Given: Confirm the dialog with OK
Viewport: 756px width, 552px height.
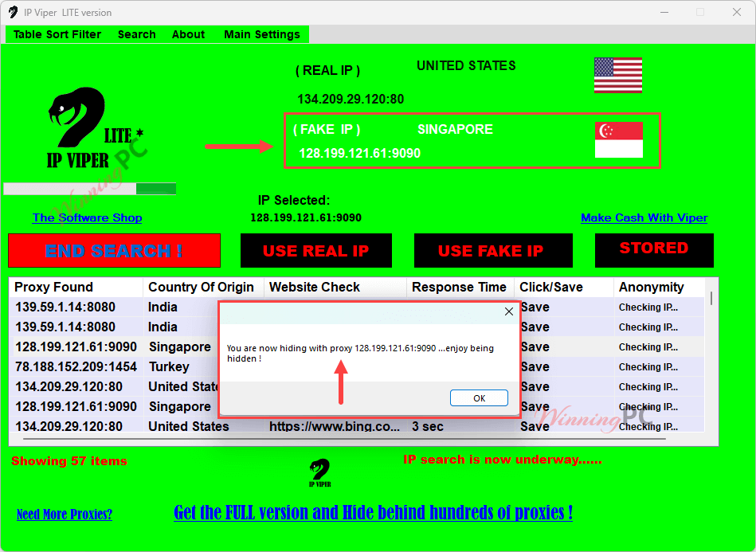Looking at the screenshot, I should 479,398.
